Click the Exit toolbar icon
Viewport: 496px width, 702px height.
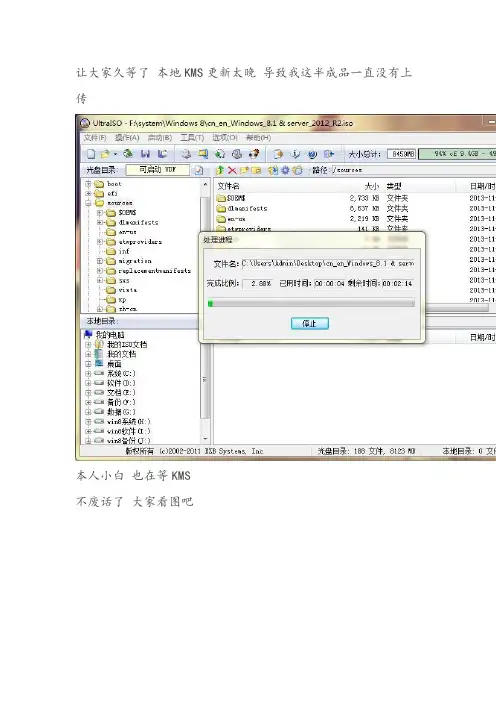[x=329, y=154]
